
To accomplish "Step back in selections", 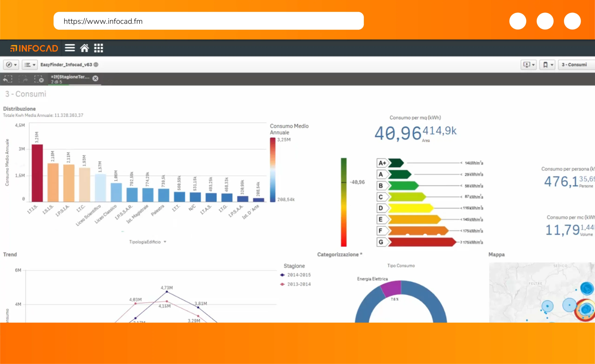I will pos(8,79).
